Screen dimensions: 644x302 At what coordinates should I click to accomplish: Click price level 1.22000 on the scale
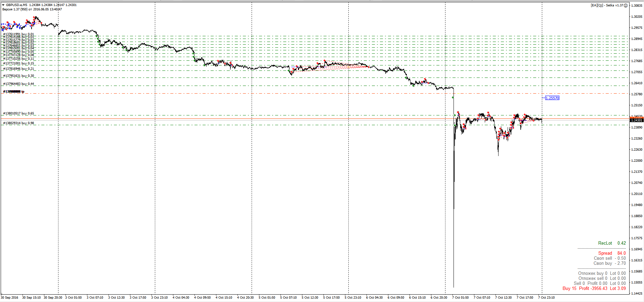click(x=637, y=161)
